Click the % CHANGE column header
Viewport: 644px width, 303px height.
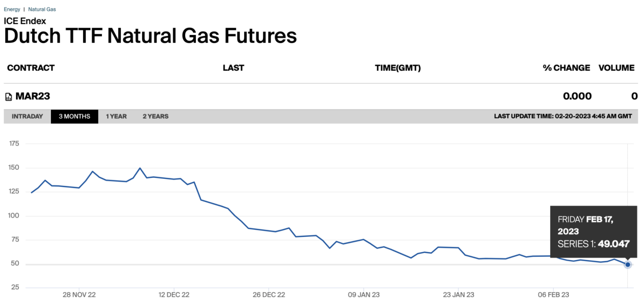(566, 68)
